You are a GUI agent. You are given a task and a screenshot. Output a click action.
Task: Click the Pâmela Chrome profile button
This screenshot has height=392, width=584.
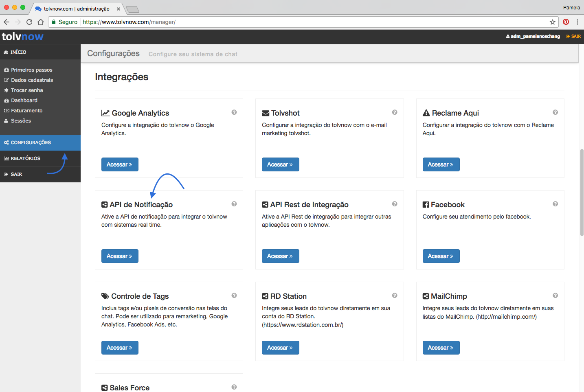click(x=571, y=7)
